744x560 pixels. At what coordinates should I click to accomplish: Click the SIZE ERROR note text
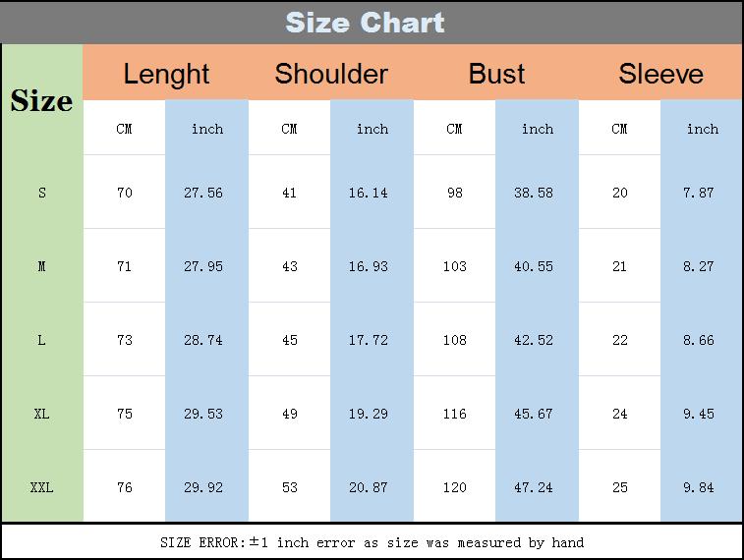point(372,542)
